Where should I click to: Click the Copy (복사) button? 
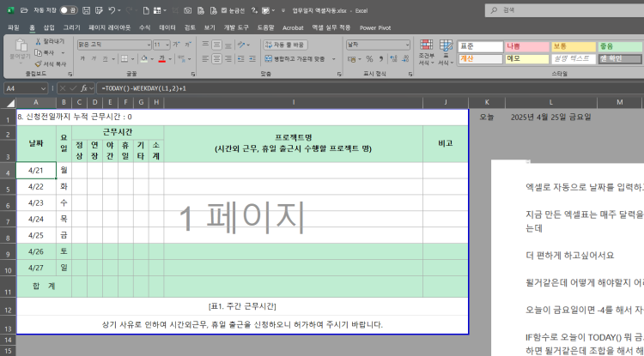click(x=45, y=52)
